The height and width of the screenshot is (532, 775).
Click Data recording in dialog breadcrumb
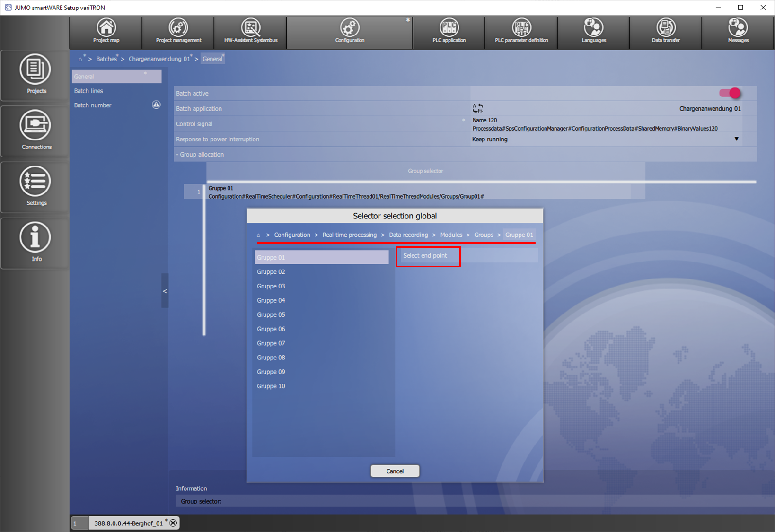click(x=408, y=235)
